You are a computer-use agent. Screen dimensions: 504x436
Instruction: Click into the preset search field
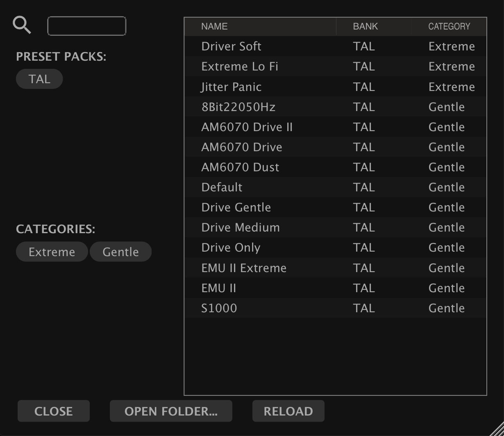(x=86, y=26)
